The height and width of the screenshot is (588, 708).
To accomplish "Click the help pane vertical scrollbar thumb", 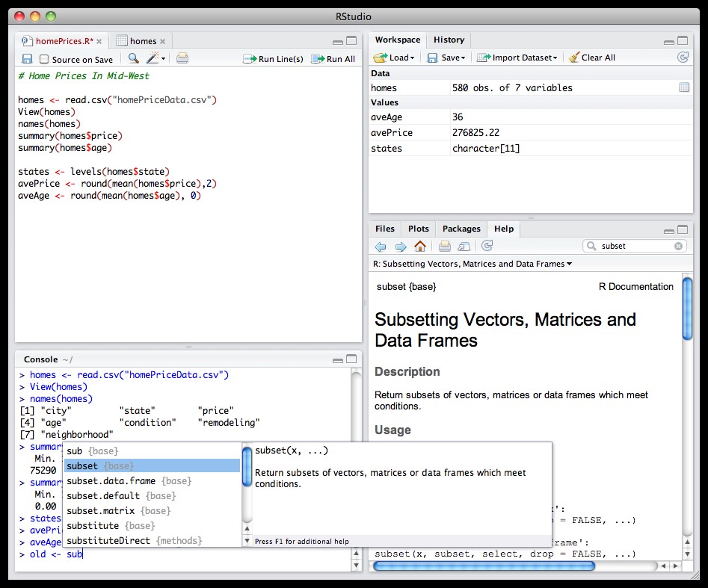I will point(687,309).
